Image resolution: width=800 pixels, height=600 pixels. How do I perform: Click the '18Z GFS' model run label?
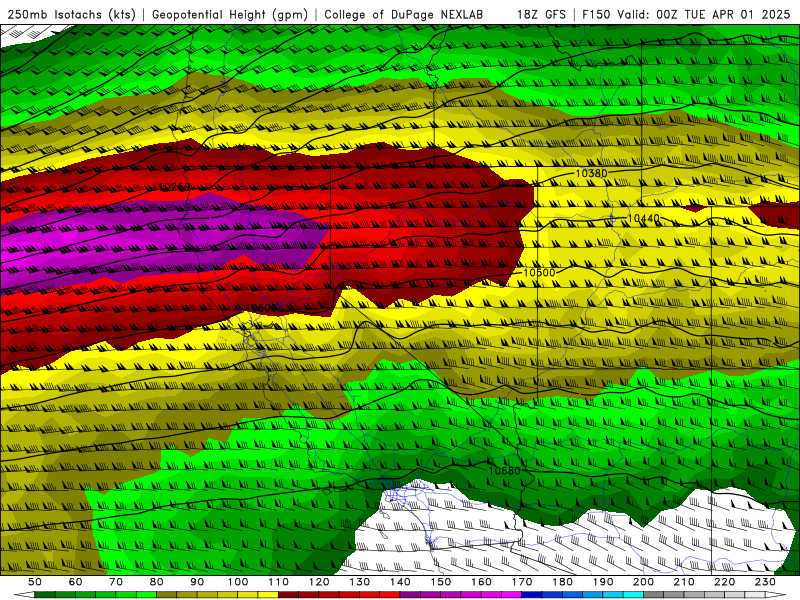coord(541,14)
